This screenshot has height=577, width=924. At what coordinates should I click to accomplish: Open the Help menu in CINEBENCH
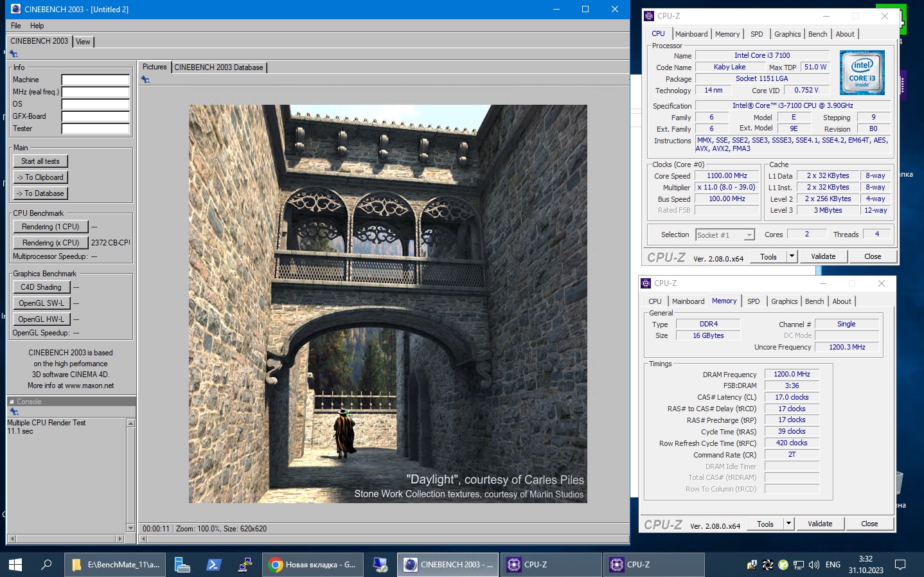pos(37,26)
